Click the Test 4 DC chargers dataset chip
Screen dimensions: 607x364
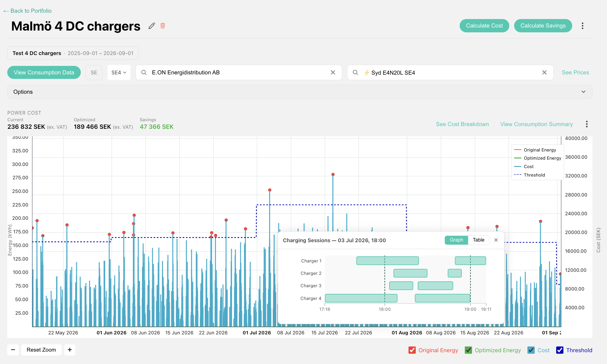pos(73,53)
